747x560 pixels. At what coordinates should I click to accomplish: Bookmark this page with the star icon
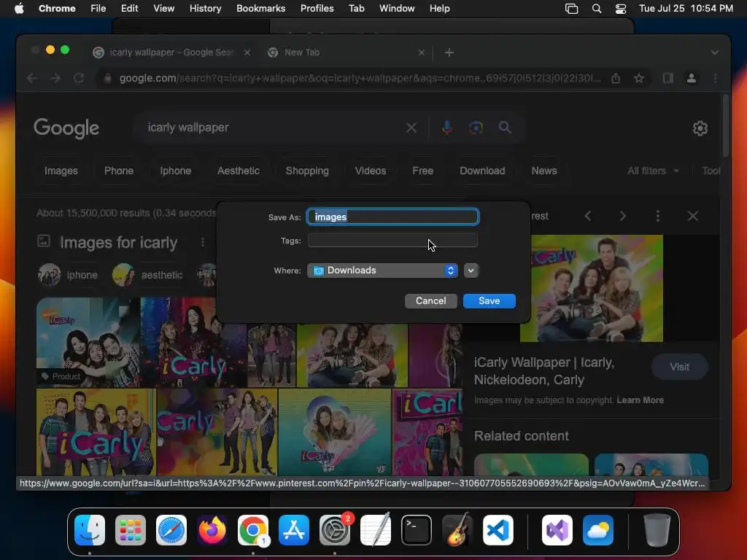[x=639, y=78]
